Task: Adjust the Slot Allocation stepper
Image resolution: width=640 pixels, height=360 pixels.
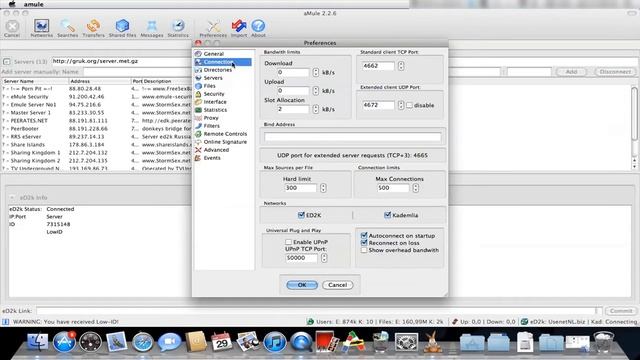Action: tap(316, 109)
